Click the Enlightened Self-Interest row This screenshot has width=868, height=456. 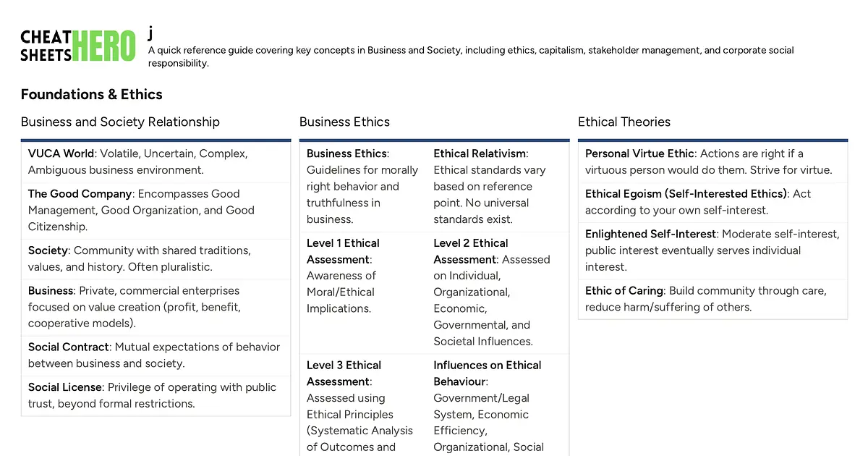(x=712, y=250)
